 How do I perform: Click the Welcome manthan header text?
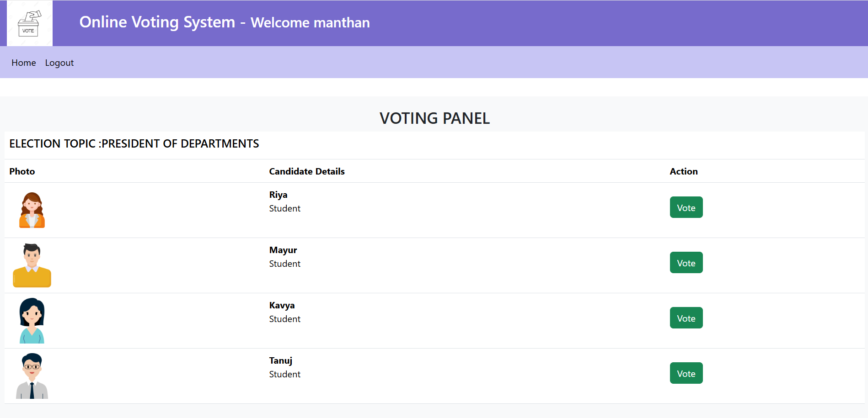point(310,23)
